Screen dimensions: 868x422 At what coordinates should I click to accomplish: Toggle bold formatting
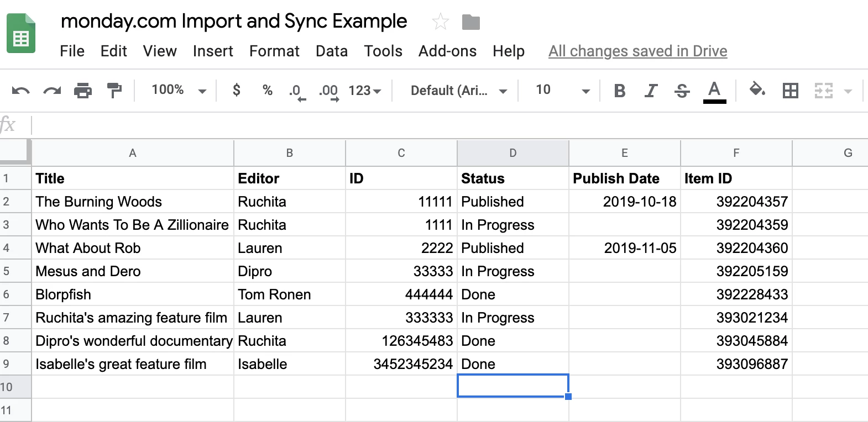coord(619,90)
